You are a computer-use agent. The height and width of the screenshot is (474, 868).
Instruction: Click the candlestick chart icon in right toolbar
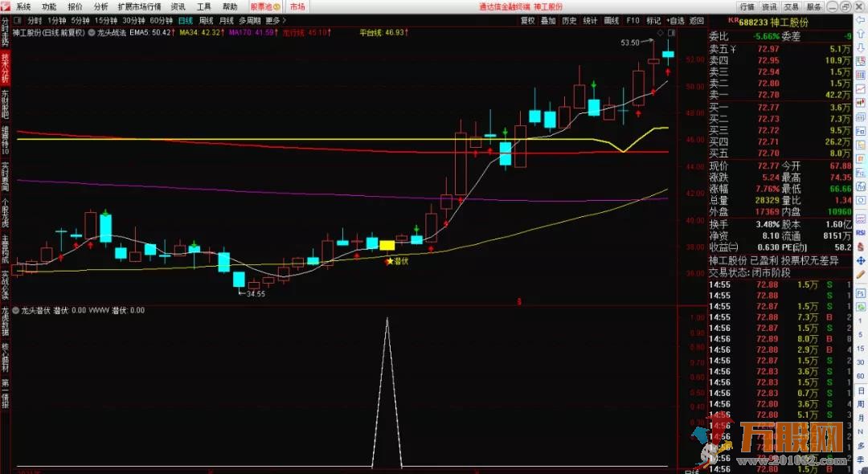pos(861,103)
